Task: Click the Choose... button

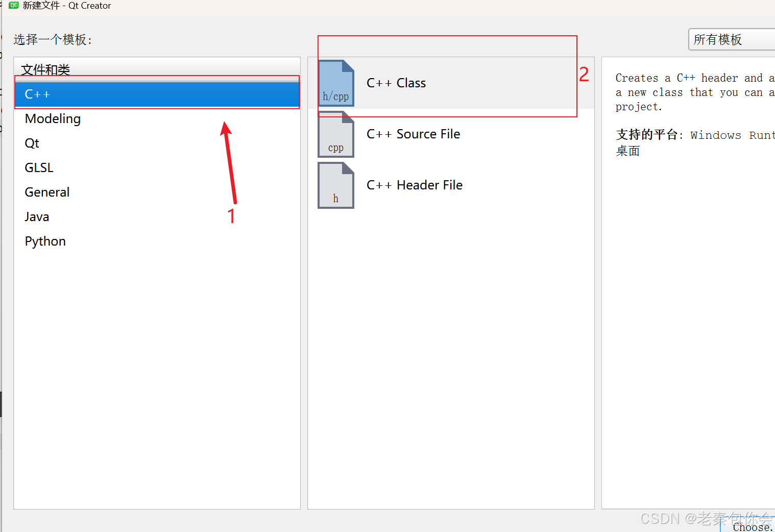Action: pos(748,525)
